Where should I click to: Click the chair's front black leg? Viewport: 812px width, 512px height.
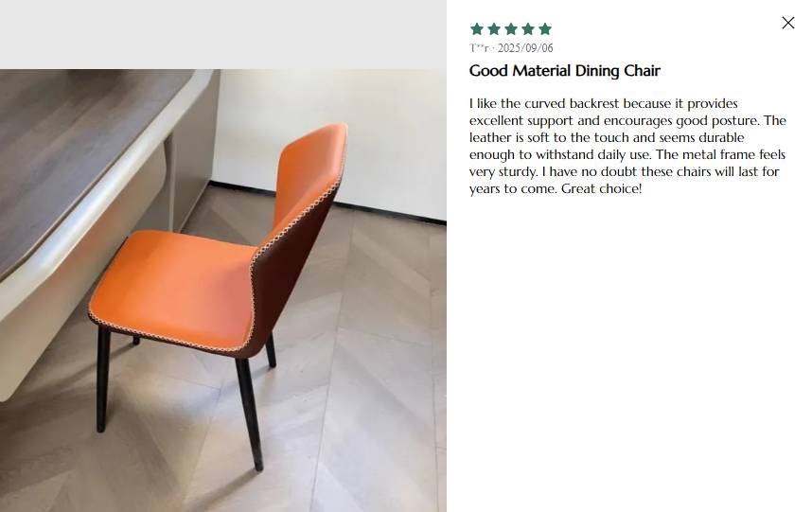[250, 415]
